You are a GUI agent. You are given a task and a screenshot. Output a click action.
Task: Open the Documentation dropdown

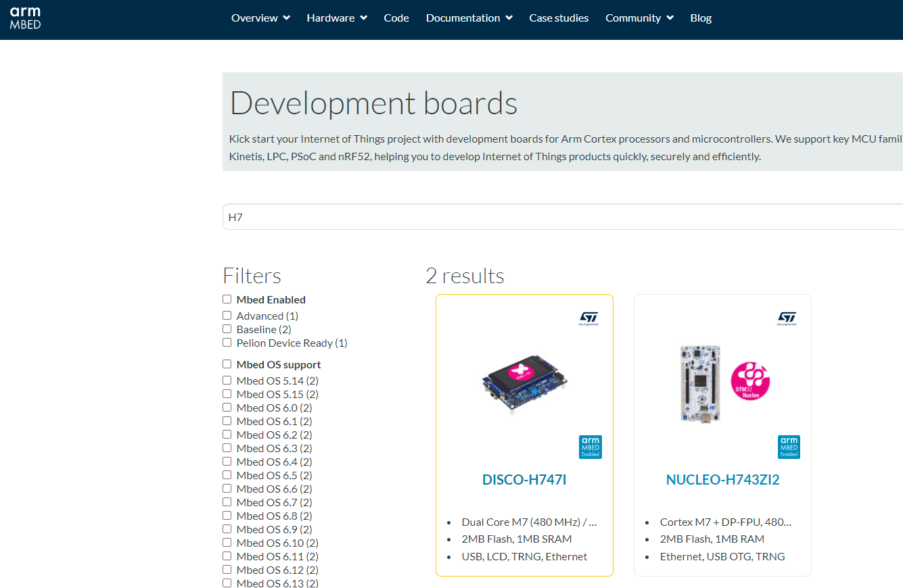click(469, 18)
